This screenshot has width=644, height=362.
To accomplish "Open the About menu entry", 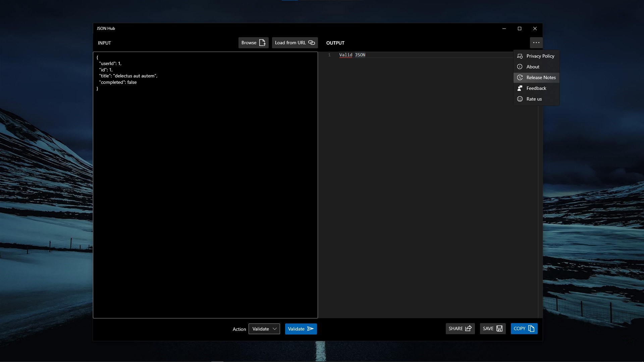I will click(533, 67).
